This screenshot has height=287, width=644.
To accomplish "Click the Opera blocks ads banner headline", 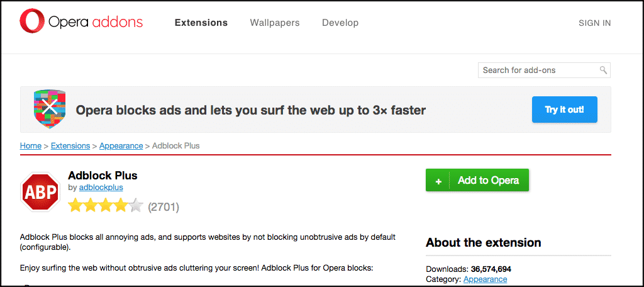I will [x=250, y=110].
